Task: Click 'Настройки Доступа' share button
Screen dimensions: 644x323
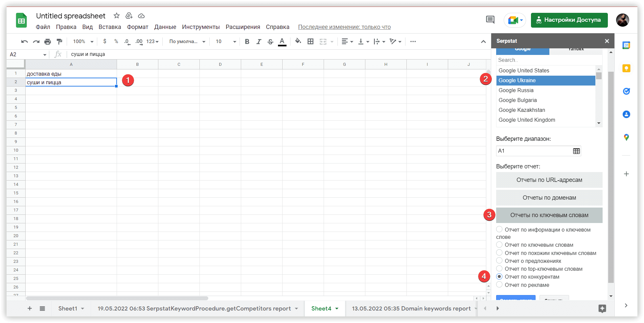Action: pyautogui.click(x=569, y=20)
